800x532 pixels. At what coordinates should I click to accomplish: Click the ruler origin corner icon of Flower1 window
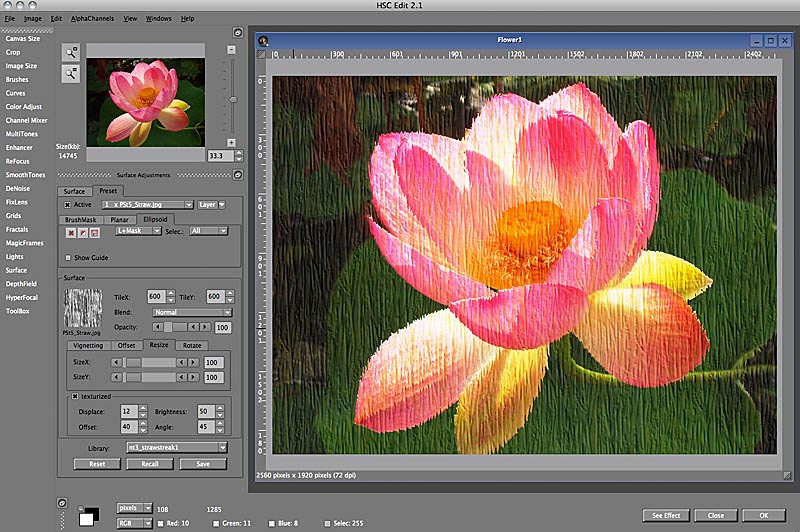pyautogui.click(x=262, y=54)
